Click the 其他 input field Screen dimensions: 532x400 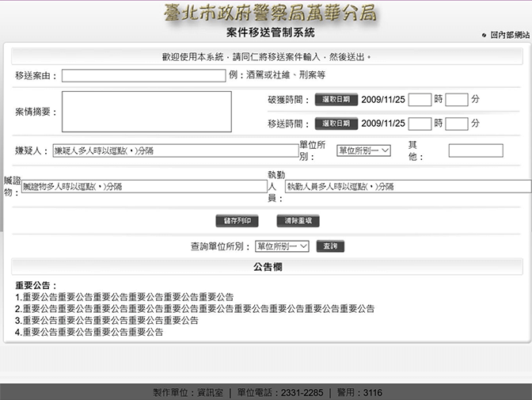pyautogui.click(x=476, y=150)
